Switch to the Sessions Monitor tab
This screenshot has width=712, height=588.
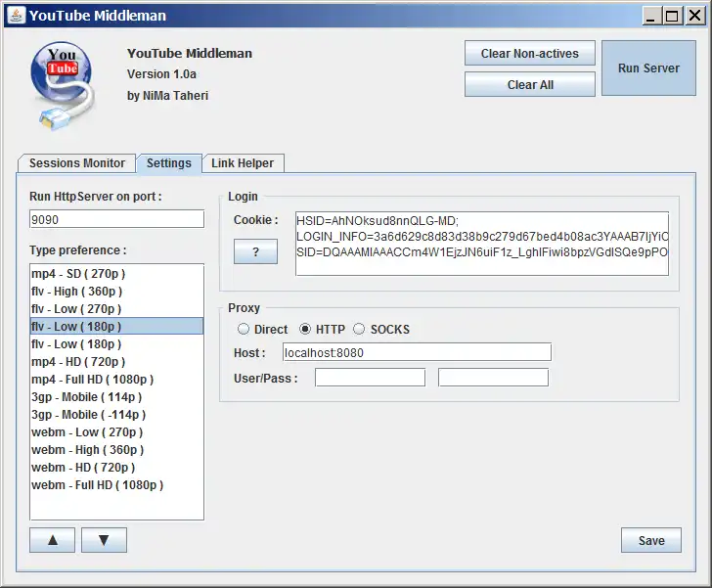coord(76,163)
